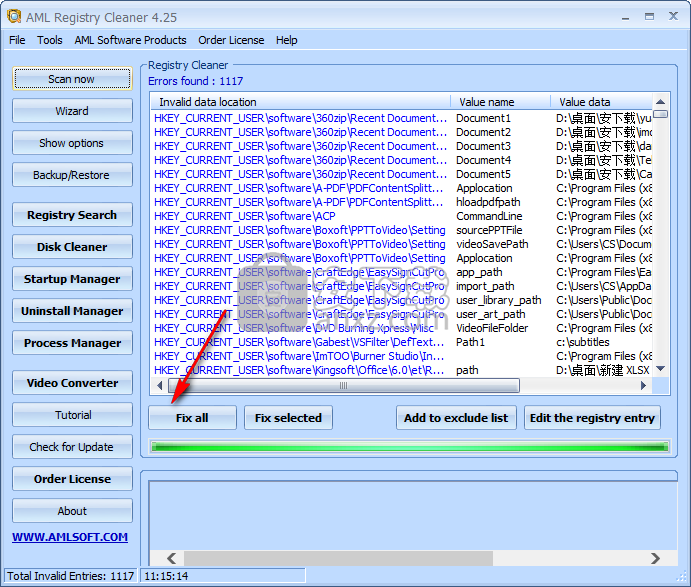The image size is (691, 587).
Task: Open AML Software Products menu
Action: click(x=130, y=40)
